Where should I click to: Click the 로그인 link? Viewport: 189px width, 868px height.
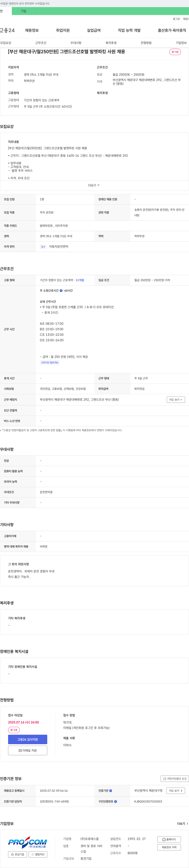click(x=176, y=19)
